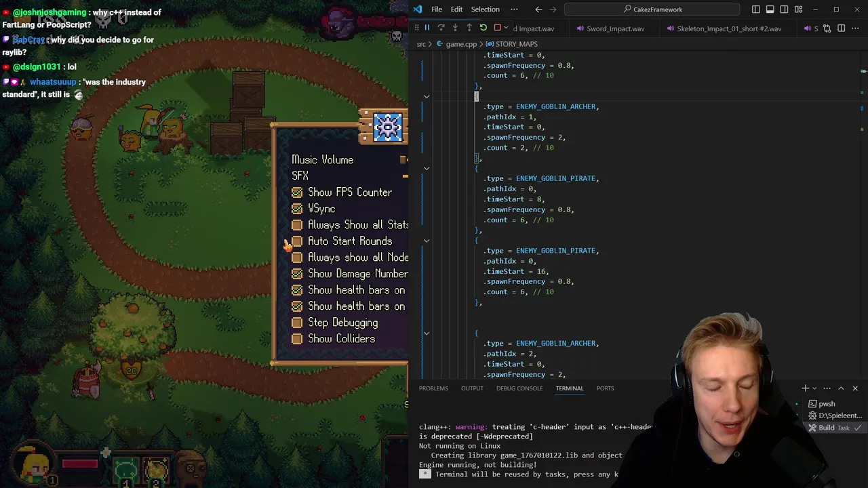Viewport: 868px width, 488px height.
Task: Restart the debug session (green arrow)
Action: [483, 28]
